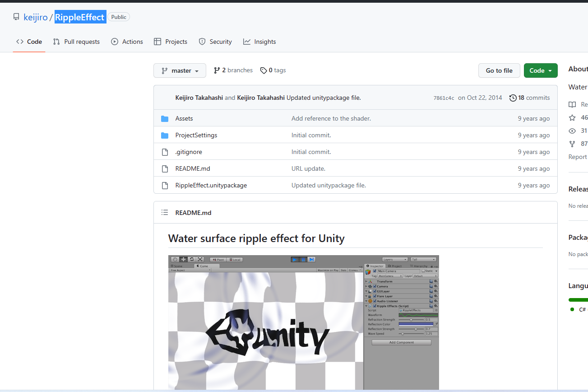588x392 pixels.
Task: Click the Go to file button
Action: click(499, 70)
